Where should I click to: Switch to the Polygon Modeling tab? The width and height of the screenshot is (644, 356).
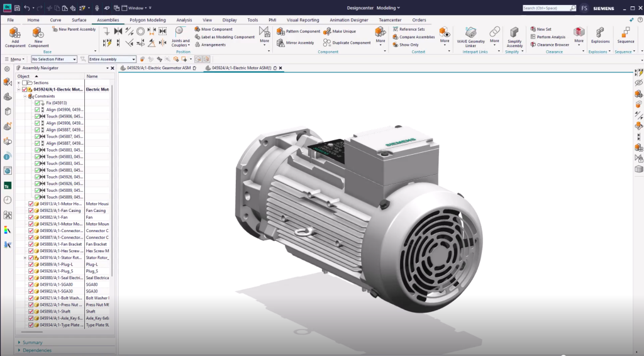147,19
